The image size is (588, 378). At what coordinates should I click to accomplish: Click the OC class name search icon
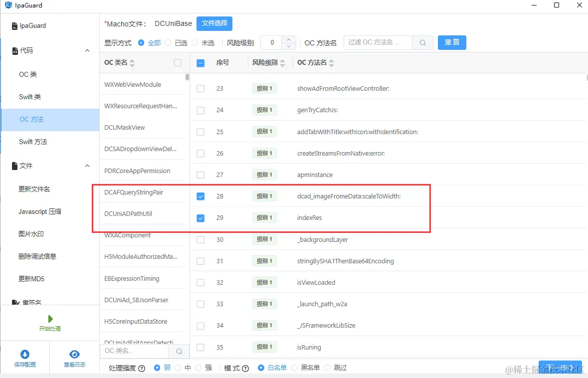[179, 352]
